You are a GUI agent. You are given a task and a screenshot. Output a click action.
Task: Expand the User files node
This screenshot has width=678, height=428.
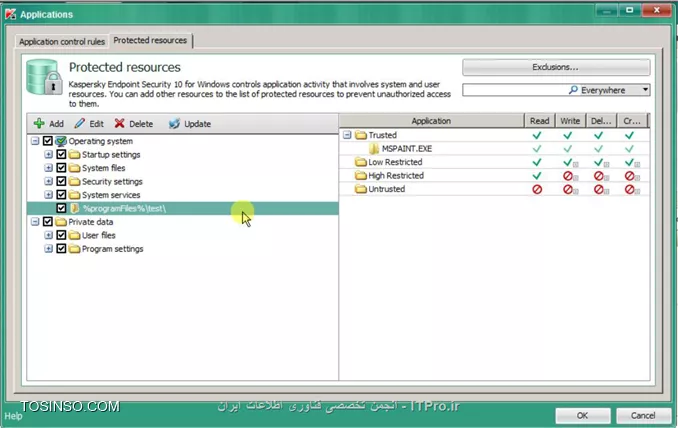coord(48,235)
